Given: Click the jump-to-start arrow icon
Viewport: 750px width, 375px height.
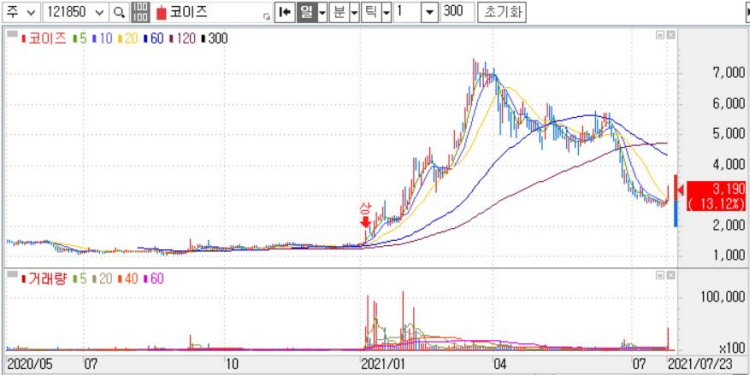Looking at the screenshot, I should pos(286,12).
